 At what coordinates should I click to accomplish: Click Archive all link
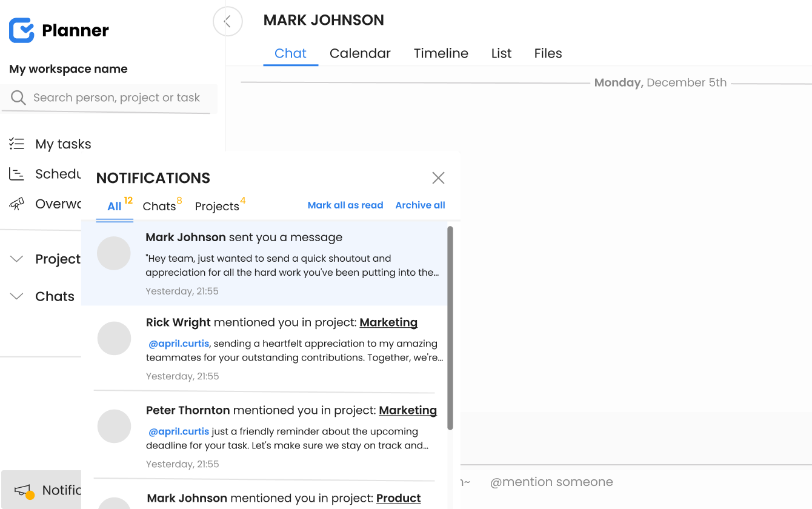(x=420, y=205)
